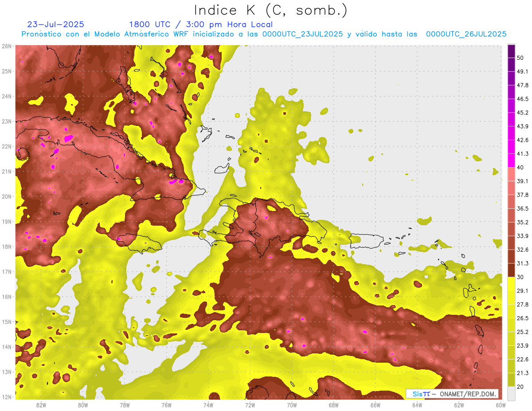The height and width of the screenshot is (411, 532).
Task: Click the color scale value "39.1"
Action: tap(523, 181)
